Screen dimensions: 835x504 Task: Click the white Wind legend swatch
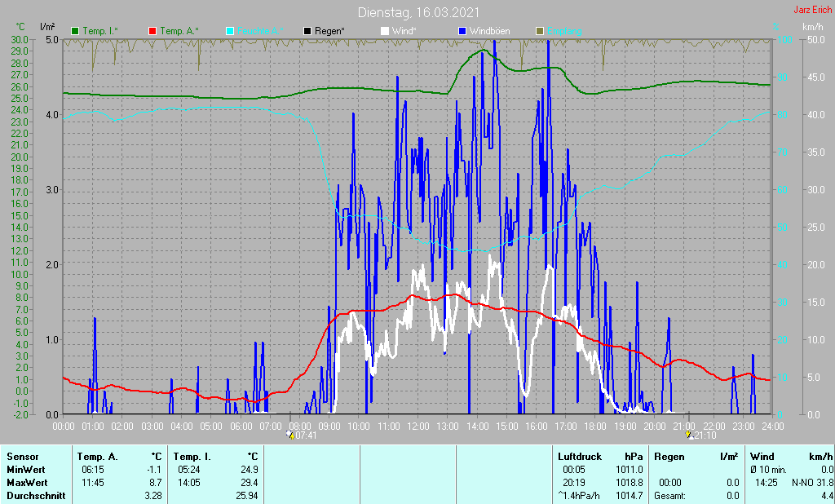click(x=385, y=31)
